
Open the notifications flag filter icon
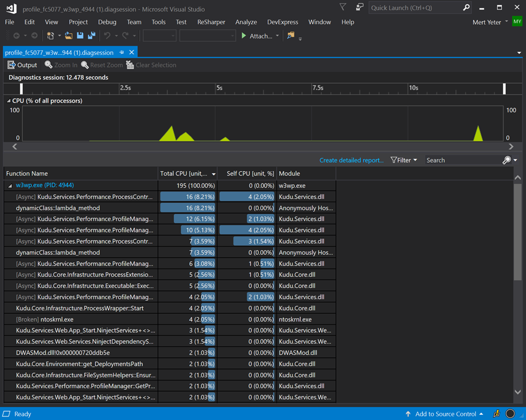coord(343,7)
